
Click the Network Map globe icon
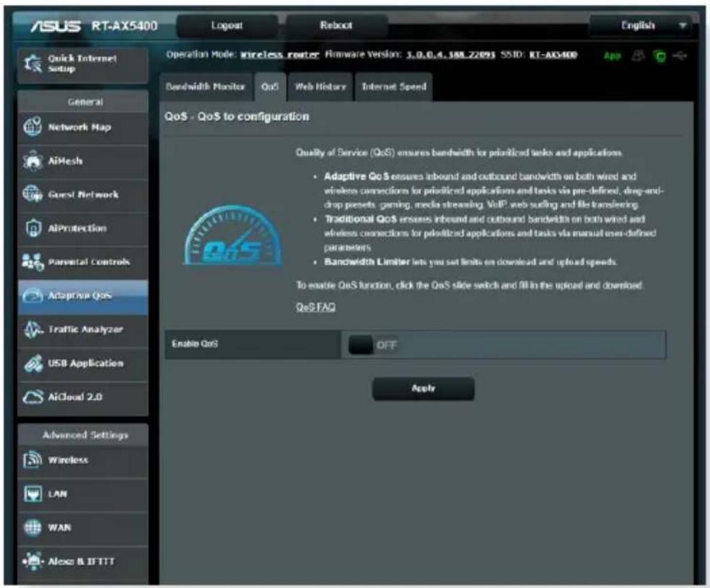pyautogui.click(x=32, y=127)
